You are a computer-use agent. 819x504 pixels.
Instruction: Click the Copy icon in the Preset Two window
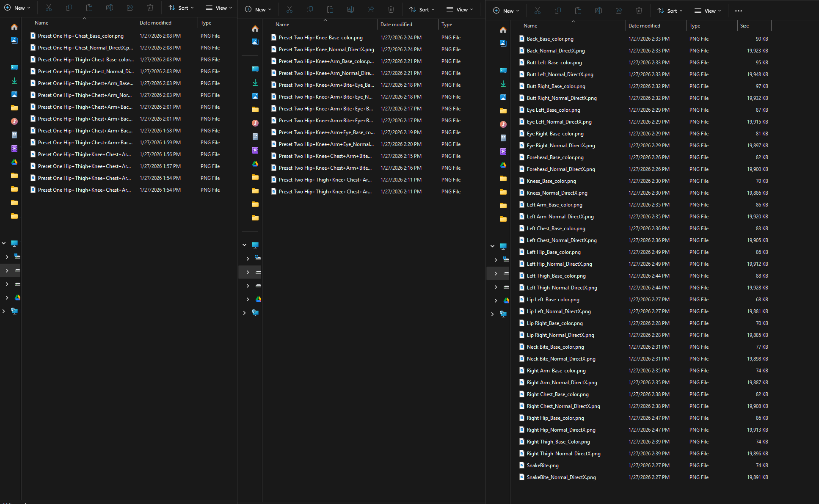coord(310,9)
